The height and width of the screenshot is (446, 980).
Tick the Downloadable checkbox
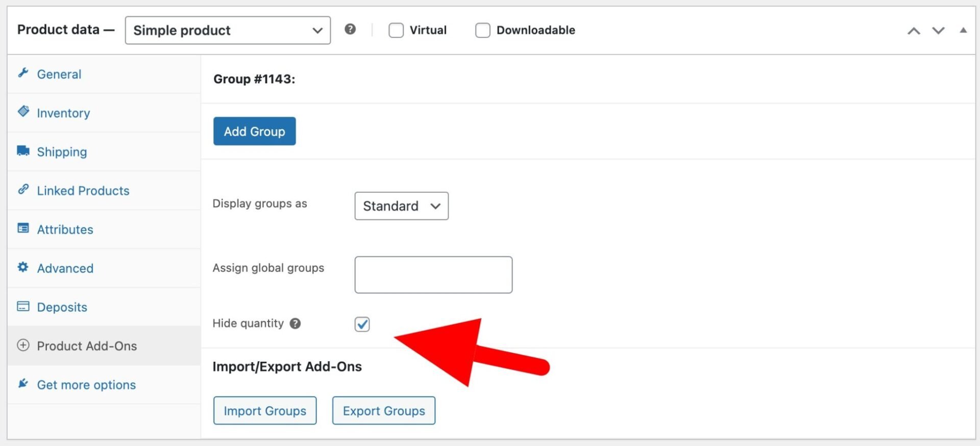tap(482, 31)
